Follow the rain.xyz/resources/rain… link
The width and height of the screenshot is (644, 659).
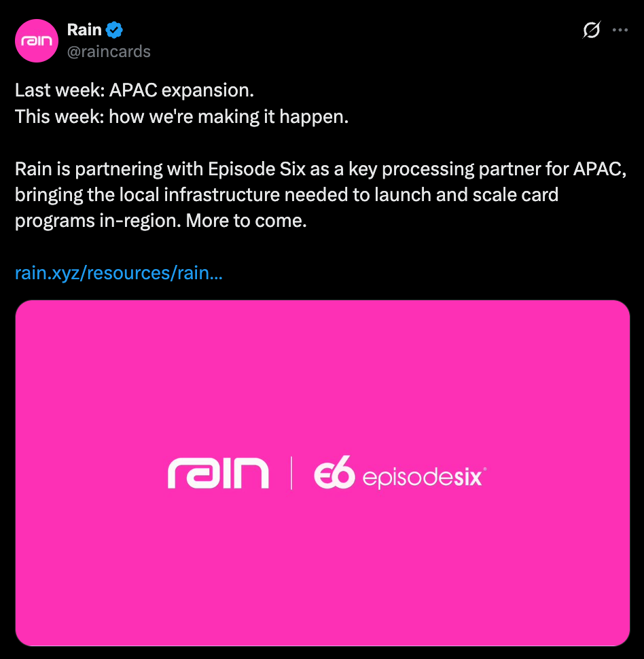coord(119,272)
